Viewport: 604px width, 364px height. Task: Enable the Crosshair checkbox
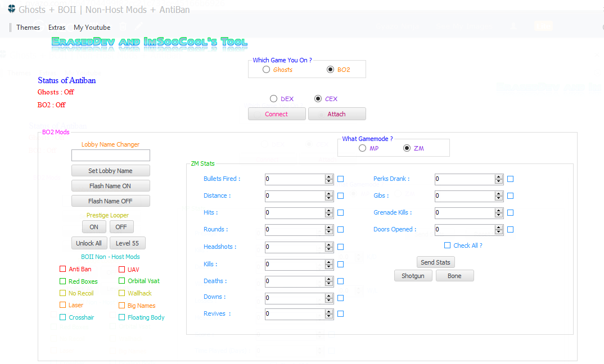(x=63, y=317)
